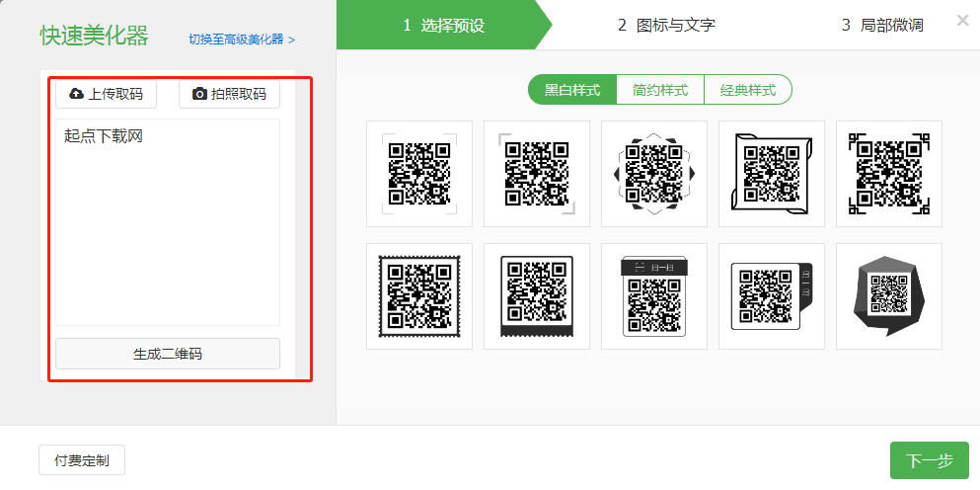Screen dimensions: 980x490
Task: Click the camera icon in 拍照取码
Action: (199, 94)
